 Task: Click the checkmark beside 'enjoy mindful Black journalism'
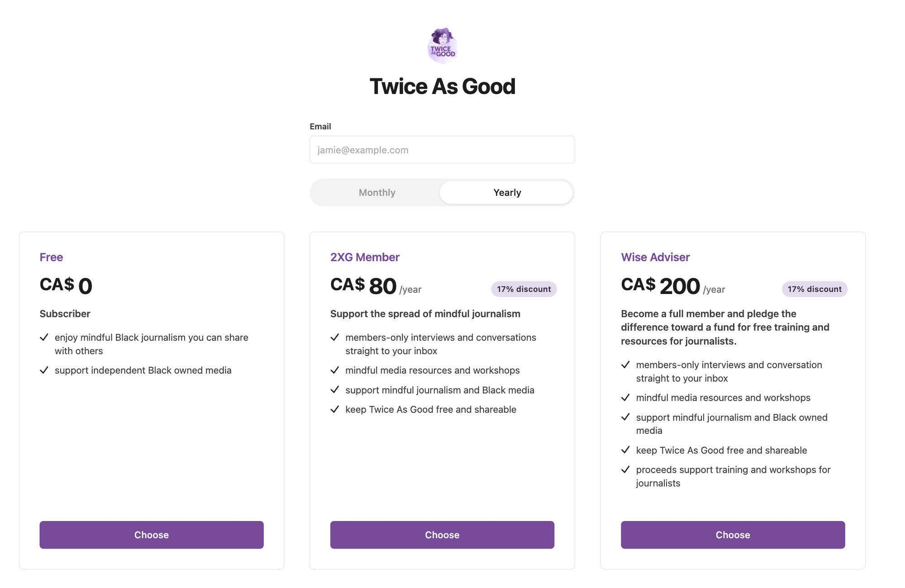44,337
